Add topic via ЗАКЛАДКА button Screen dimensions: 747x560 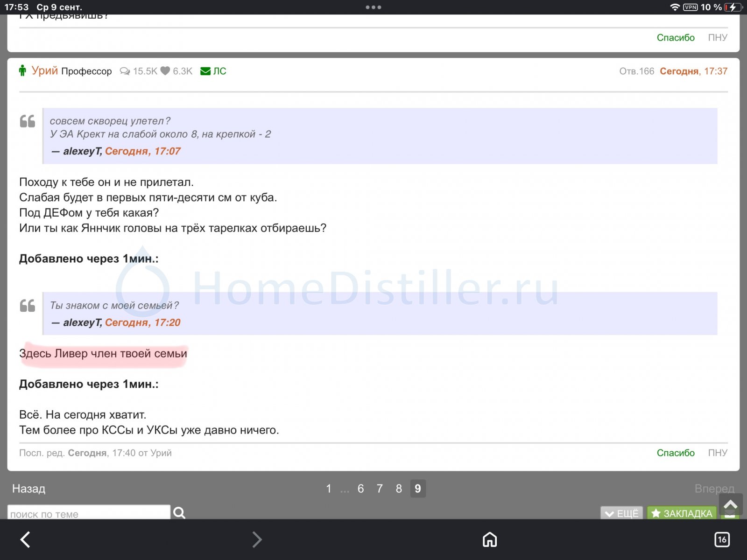pyautogui.click(x=682, y=513)
